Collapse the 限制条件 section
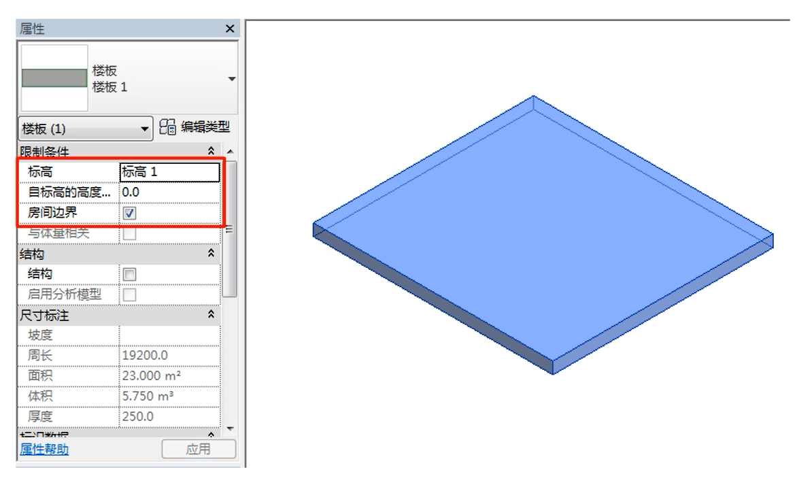The width and height of the screenshot is (812, 504). coord(211,150)
